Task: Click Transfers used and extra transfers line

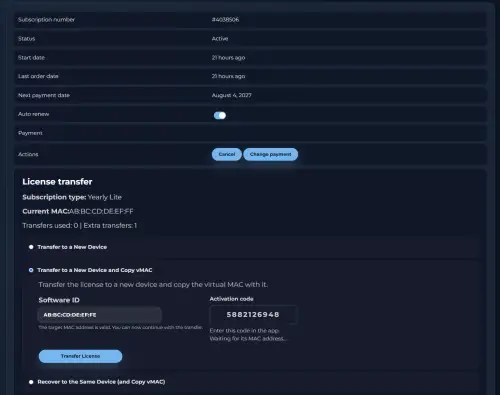Action: (x=80, y=226)
